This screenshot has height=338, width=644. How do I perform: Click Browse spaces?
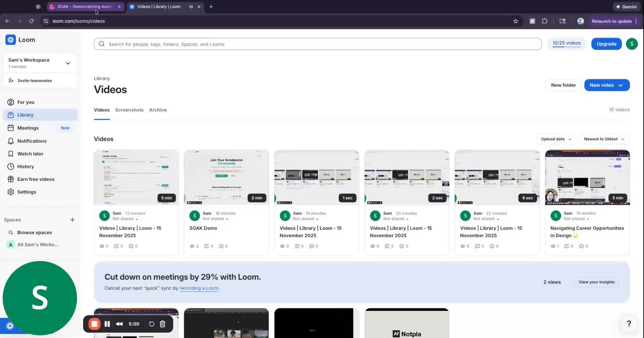(x=35, y=232)
